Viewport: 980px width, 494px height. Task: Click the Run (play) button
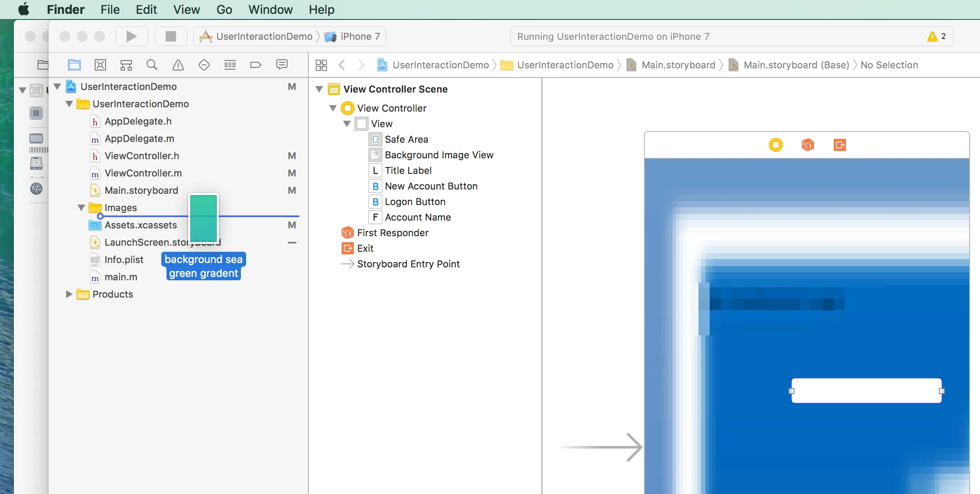tap(131, 36)
